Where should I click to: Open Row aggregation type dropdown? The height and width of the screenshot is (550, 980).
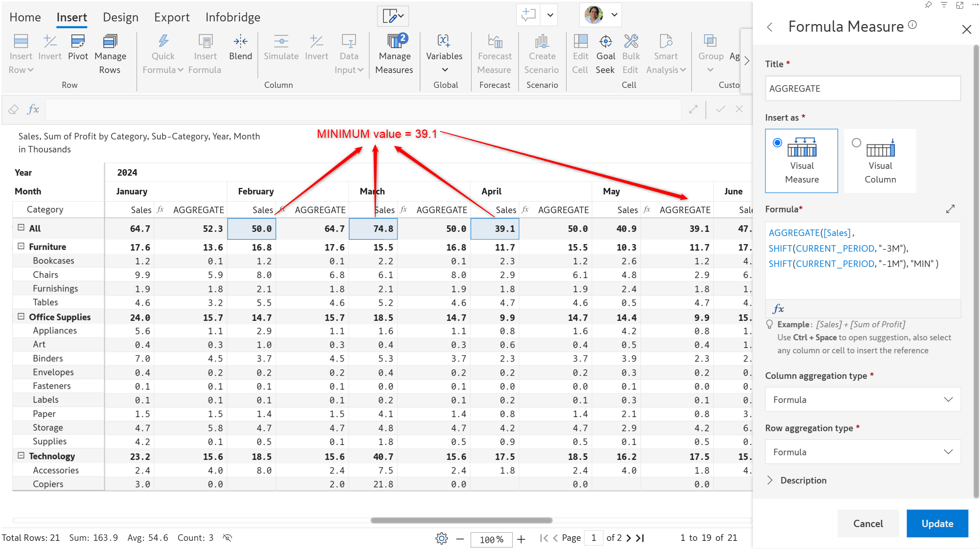click(x=862, y=452)
